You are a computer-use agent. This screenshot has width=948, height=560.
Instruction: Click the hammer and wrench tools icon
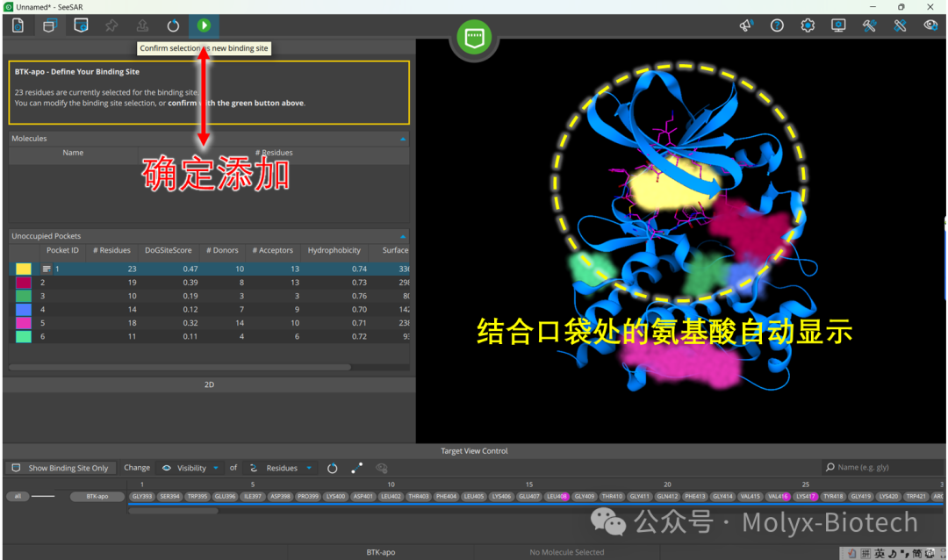coord(869,25)
